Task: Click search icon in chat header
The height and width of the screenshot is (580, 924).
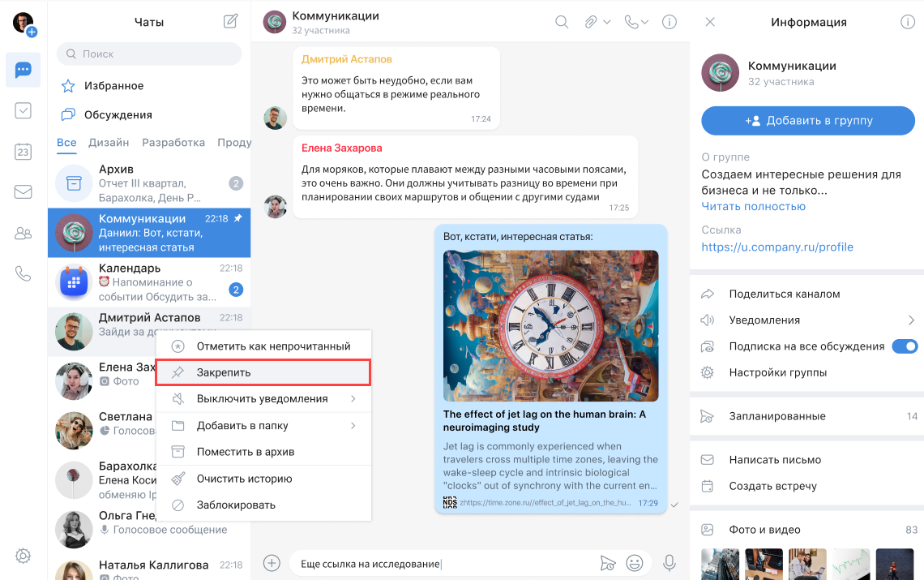Action: point(562,22)
